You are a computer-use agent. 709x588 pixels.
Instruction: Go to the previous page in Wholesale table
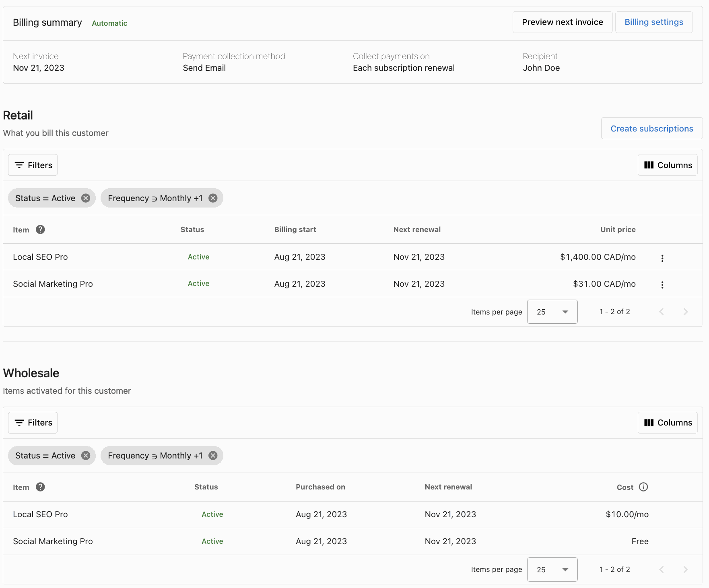pyautogui.click(x=662, y=569)
